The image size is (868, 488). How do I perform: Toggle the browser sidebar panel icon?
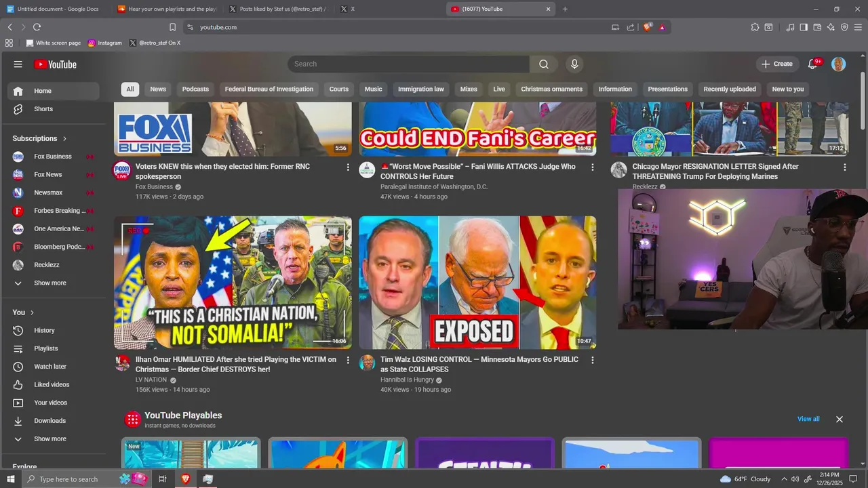pyautogui.click(x=804, y=27)
